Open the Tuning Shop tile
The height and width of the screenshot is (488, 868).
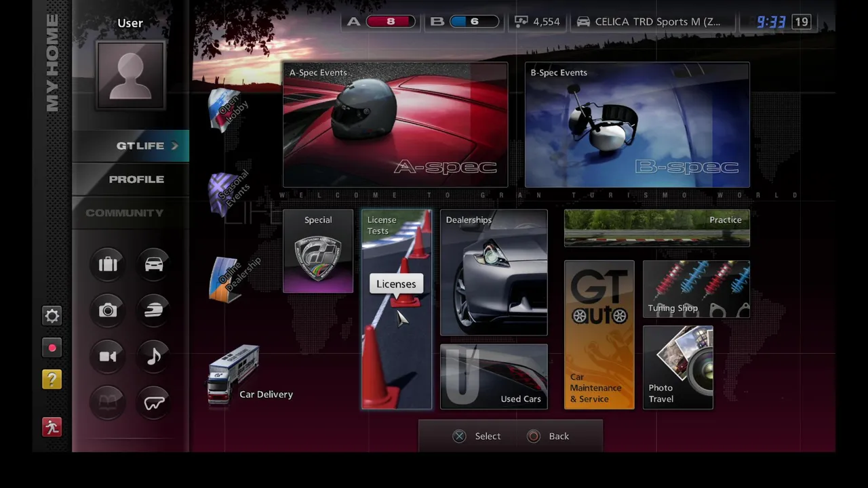(696, 289)
